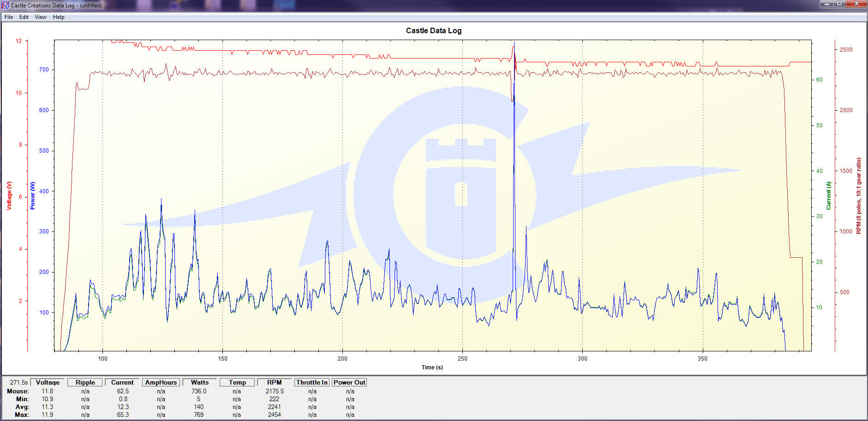Open the Edit menu
Viewport: 868px width, 421px height.
[24, 17]
